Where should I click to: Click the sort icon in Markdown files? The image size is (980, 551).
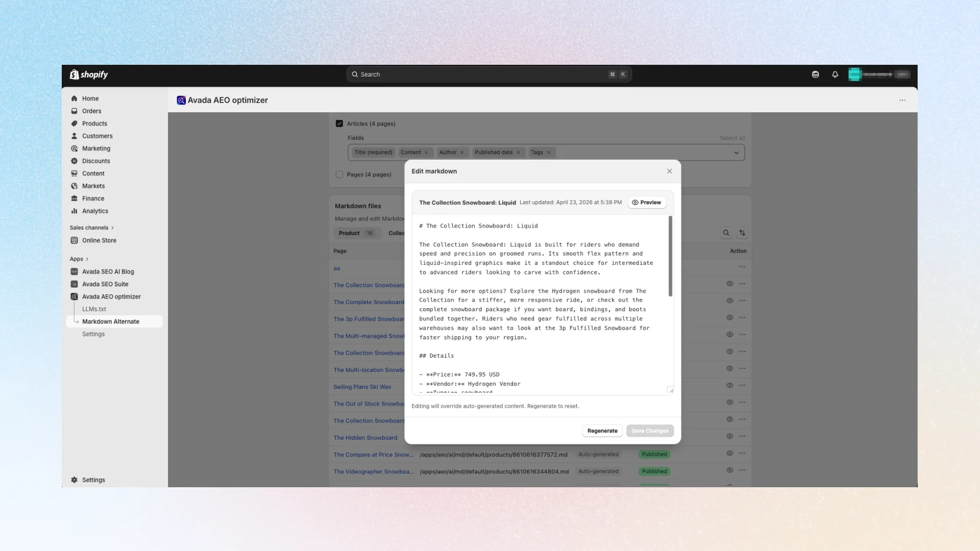742,233
